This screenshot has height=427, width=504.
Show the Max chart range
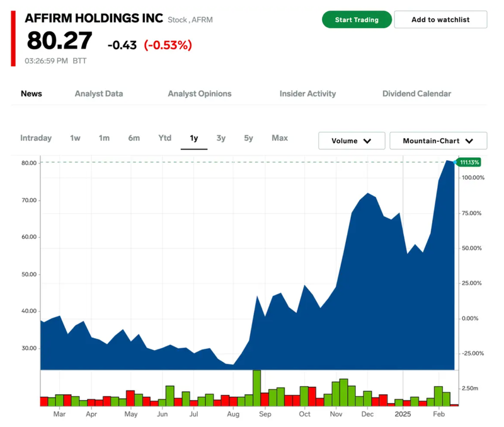point(280,138)
